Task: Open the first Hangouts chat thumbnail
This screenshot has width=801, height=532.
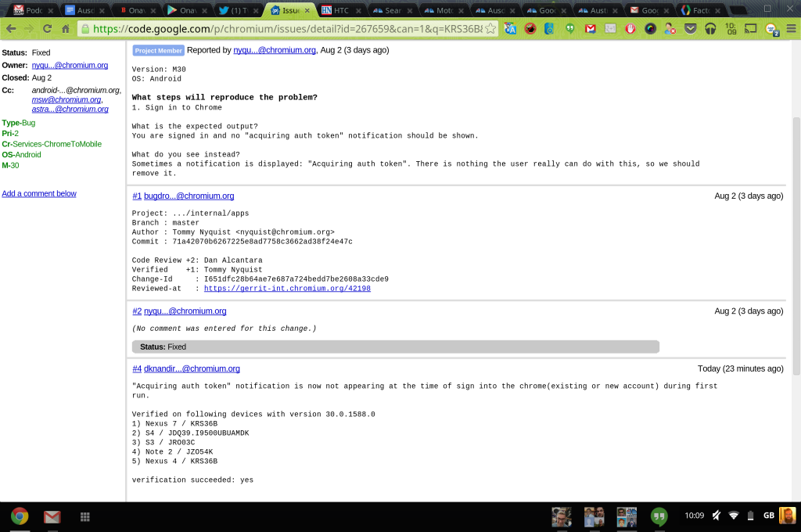Action: click(562, 516)
